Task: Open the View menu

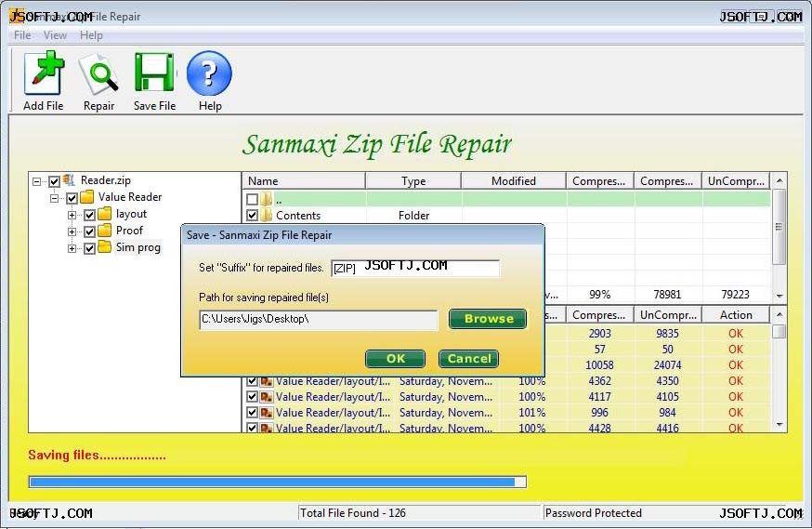Action: point(55,35)
